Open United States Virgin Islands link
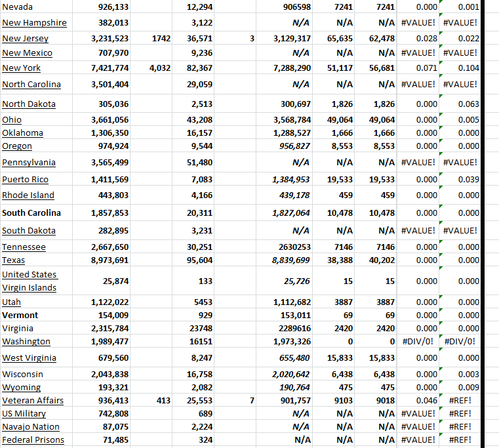 point(30,281)
